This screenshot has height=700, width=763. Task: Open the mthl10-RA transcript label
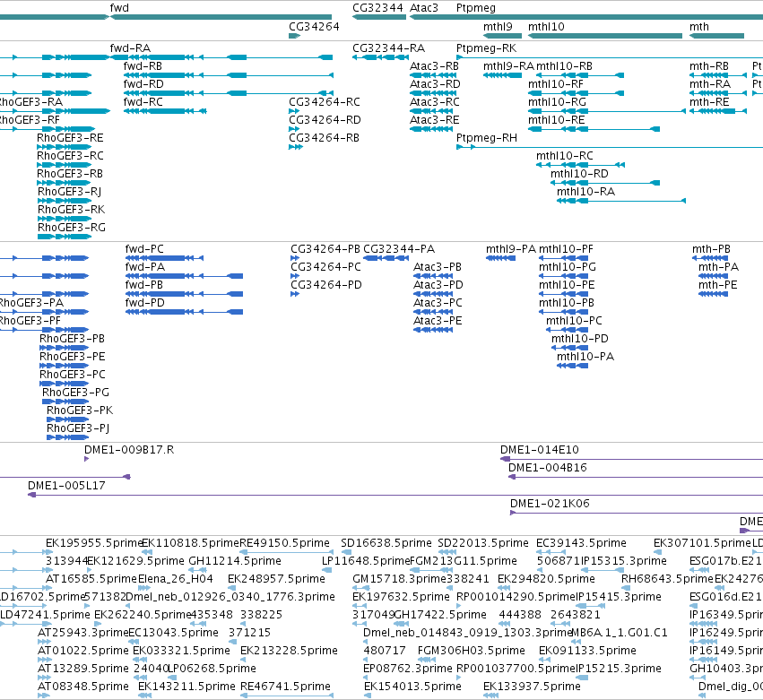[x=585, y=192]
